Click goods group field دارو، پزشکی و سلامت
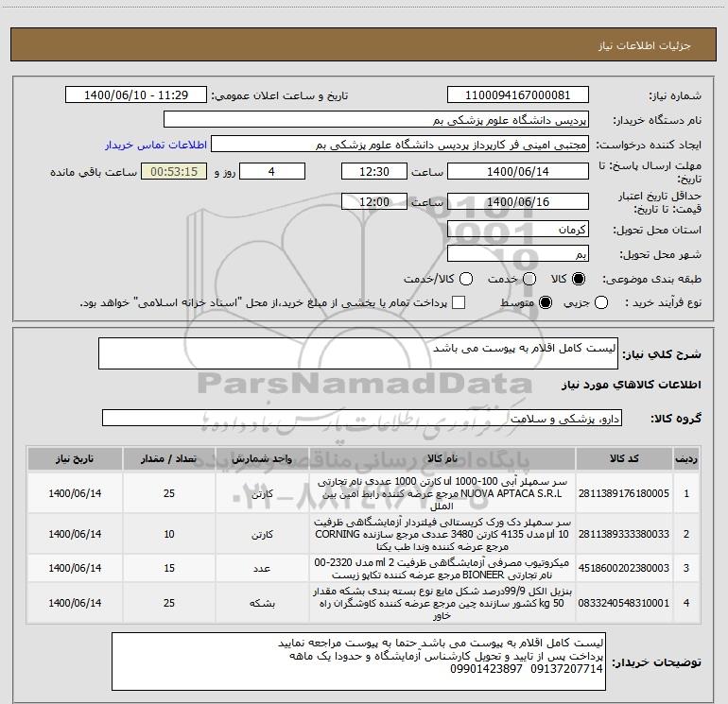Screen dimensions: 728x704 [x=362, y=418]
